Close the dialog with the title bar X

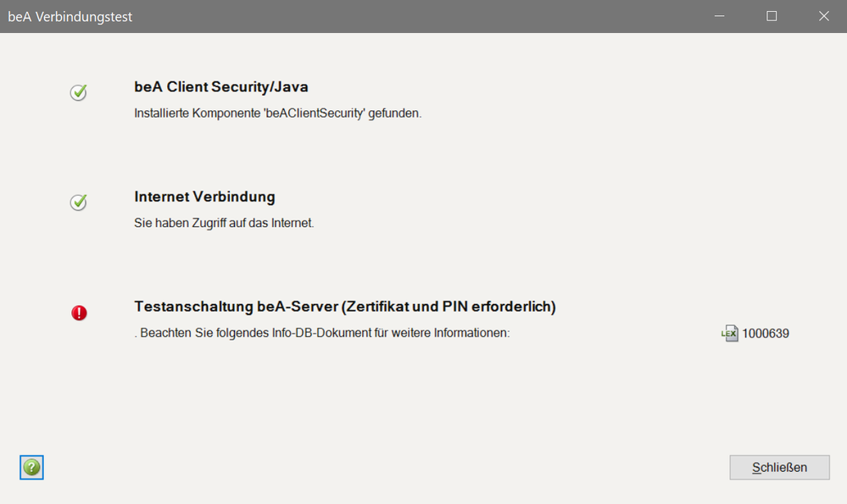coord(823,16)
